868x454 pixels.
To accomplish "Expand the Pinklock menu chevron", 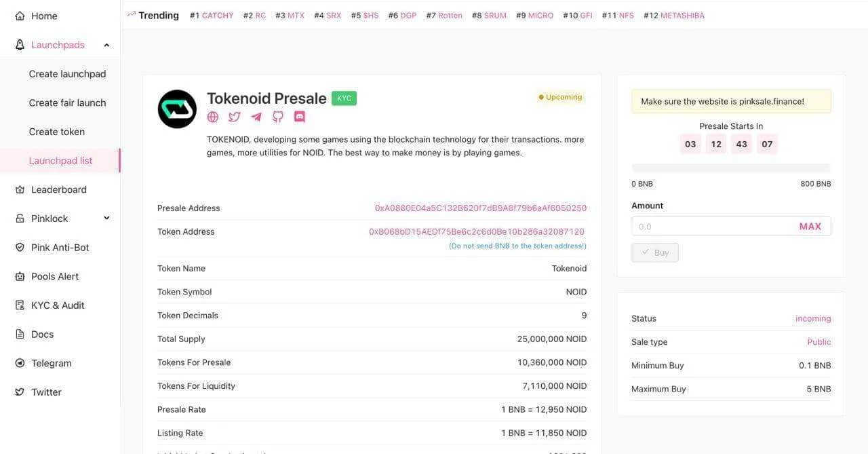I will [x=106, y=219].
